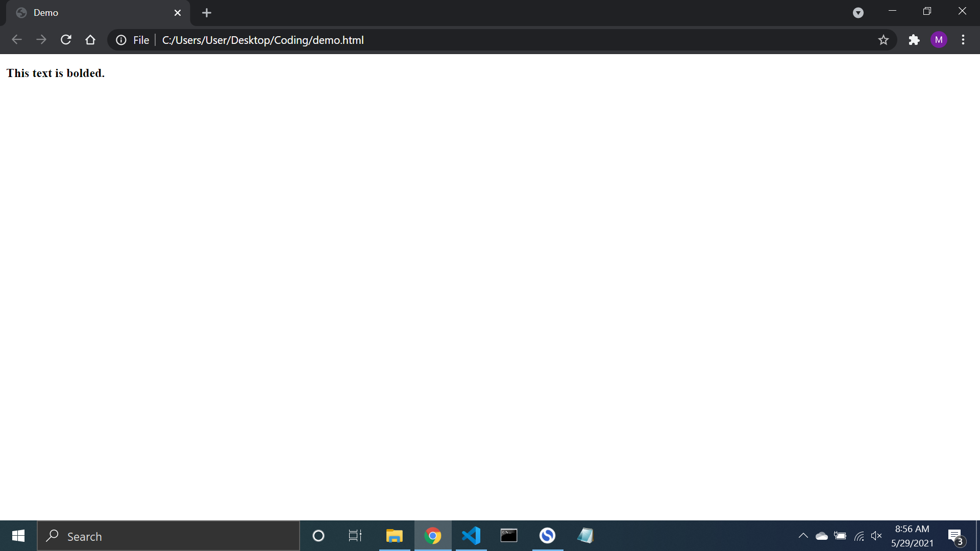Click the Skype icon in taskbar
Viewport: 980px width, 551px height.
[x=547, y=536]
